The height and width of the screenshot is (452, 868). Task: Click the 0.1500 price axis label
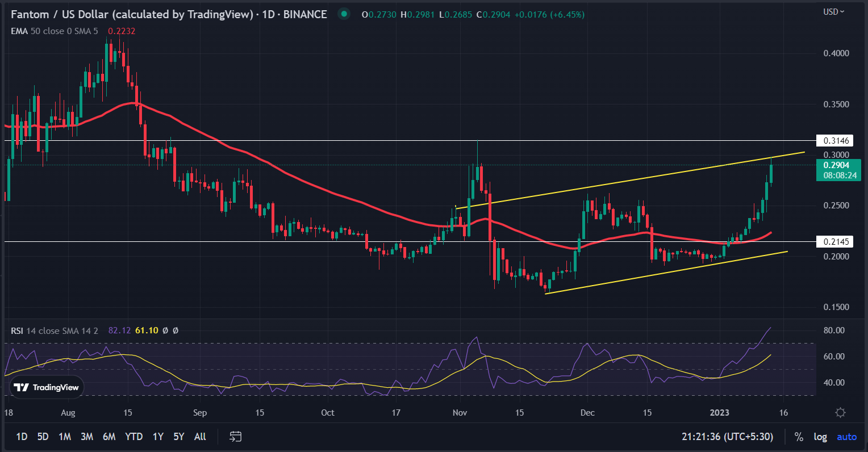tap(836, 307)
